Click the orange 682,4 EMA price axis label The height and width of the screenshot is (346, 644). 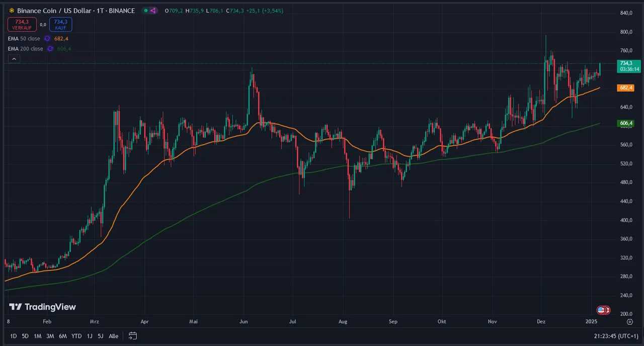point(626,88)
